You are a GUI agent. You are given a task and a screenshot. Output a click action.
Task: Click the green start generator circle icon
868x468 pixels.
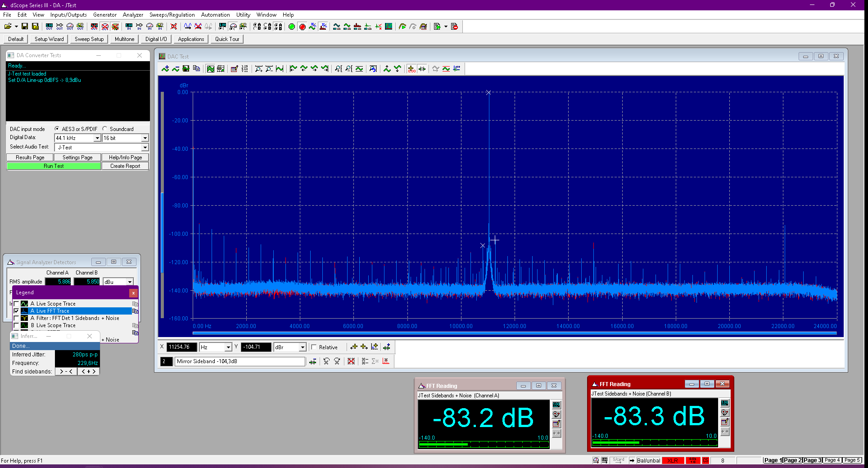[x=292, y=27]
